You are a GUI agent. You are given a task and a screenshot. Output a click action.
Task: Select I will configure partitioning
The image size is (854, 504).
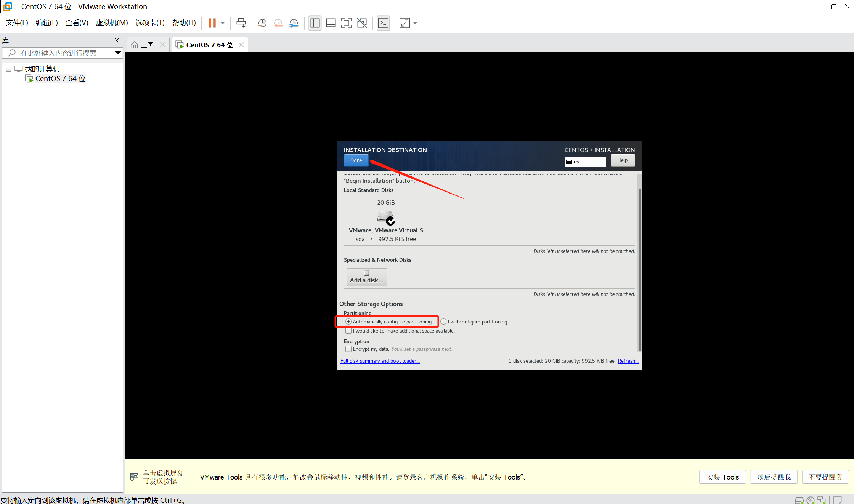443,322
